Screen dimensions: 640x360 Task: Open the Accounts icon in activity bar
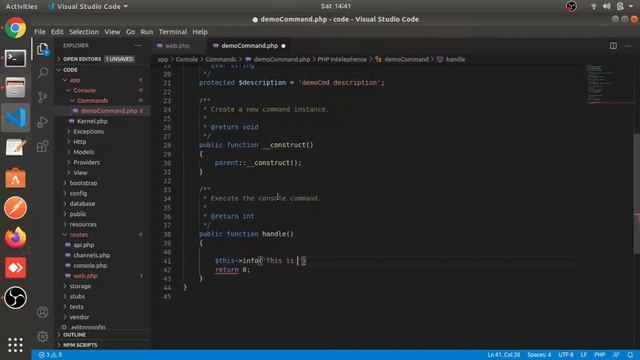tap(43, 312)
